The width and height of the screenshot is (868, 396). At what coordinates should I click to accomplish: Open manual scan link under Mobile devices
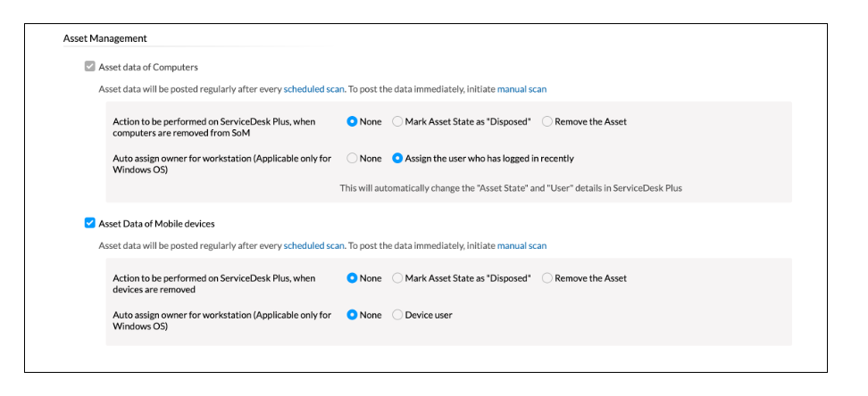(522, 246)
